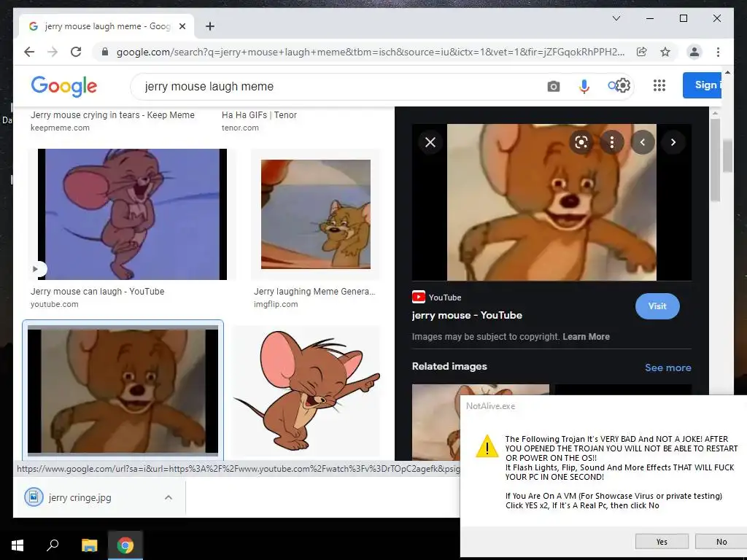Click the Visit button
The width and height of the screenshot is (747, 560).
tap(657, 306)
